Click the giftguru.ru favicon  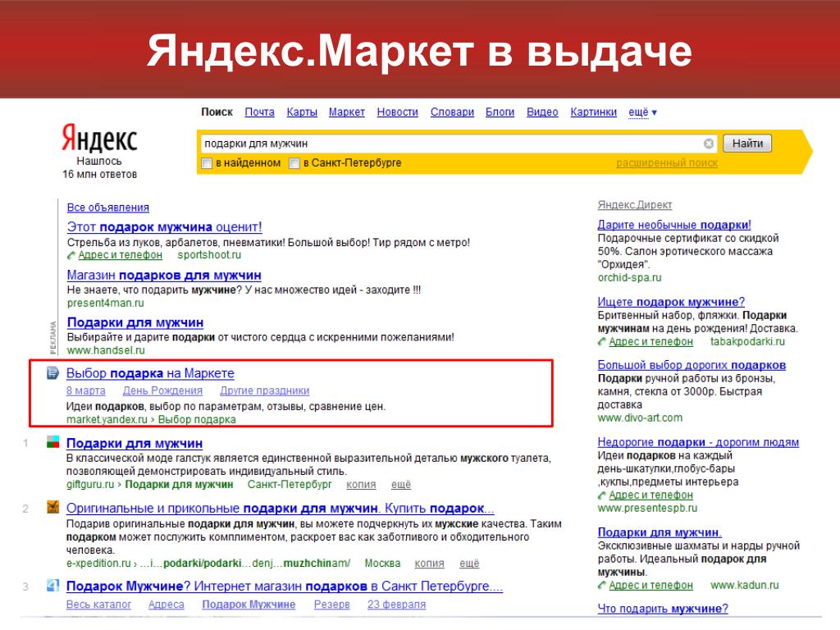53,442
